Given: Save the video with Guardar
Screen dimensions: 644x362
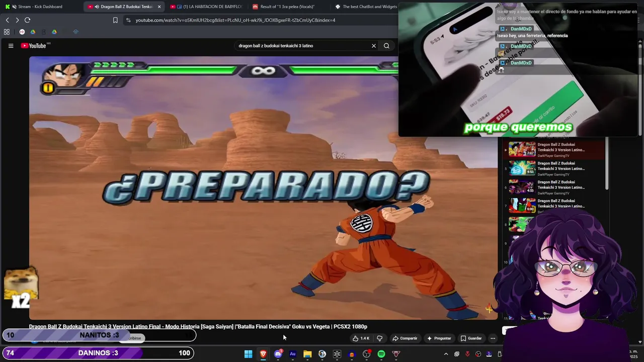Looking at the screenshot, I should coord(471,338).
